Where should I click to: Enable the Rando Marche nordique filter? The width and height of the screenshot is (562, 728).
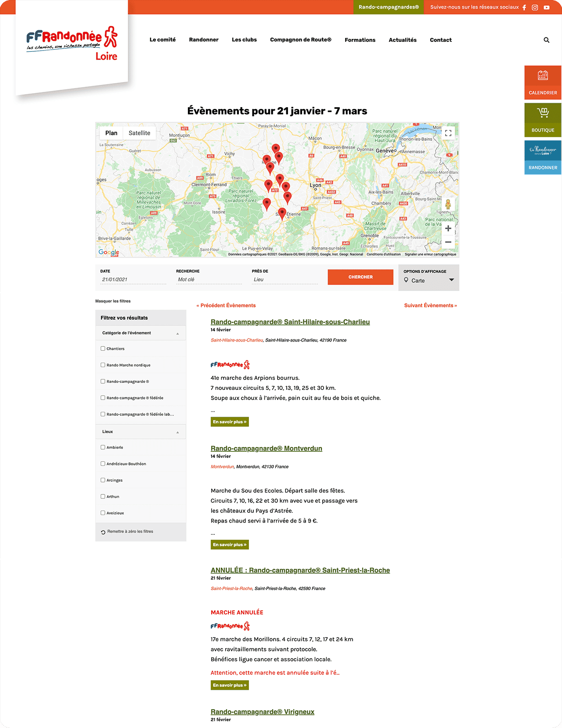(x=103, y=365)
